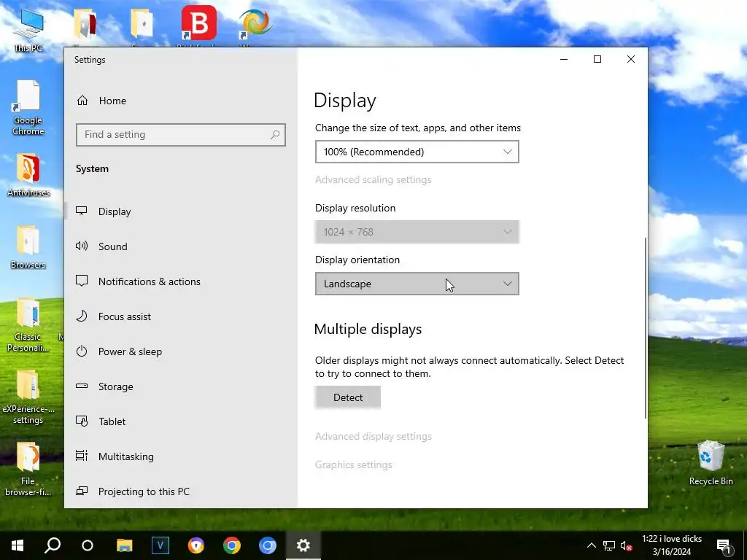Select the This PC desktop icon
This screenshot has width=747, height=560.
point(28,31)
